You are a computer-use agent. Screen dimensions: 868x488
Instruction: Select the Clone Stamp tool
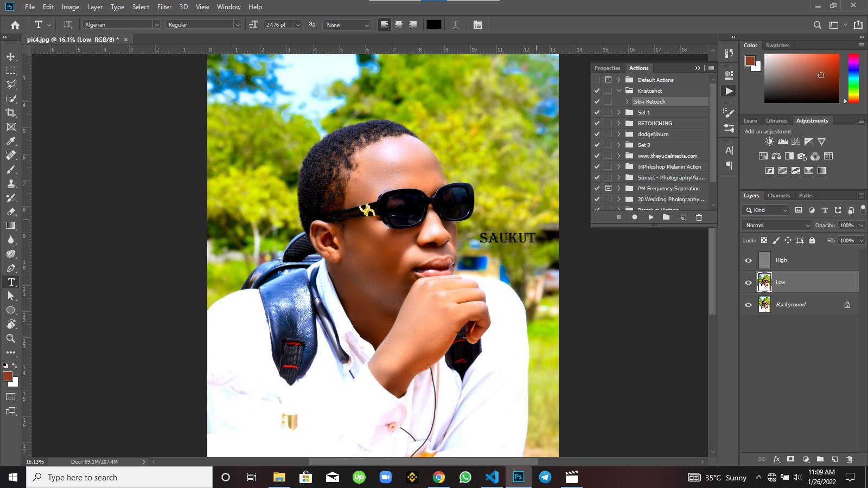pyautogui.click(x=11, y=183)
